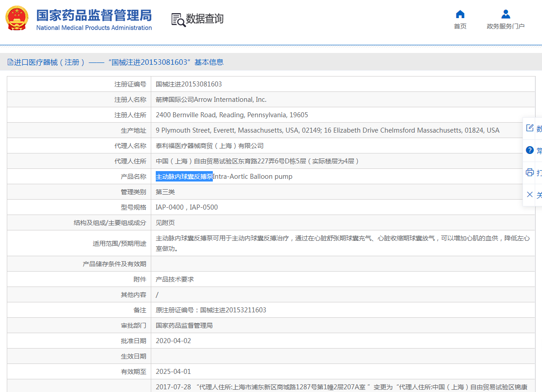
Task: Select the 注册人名称 label cell
Action: coord(79,100)
